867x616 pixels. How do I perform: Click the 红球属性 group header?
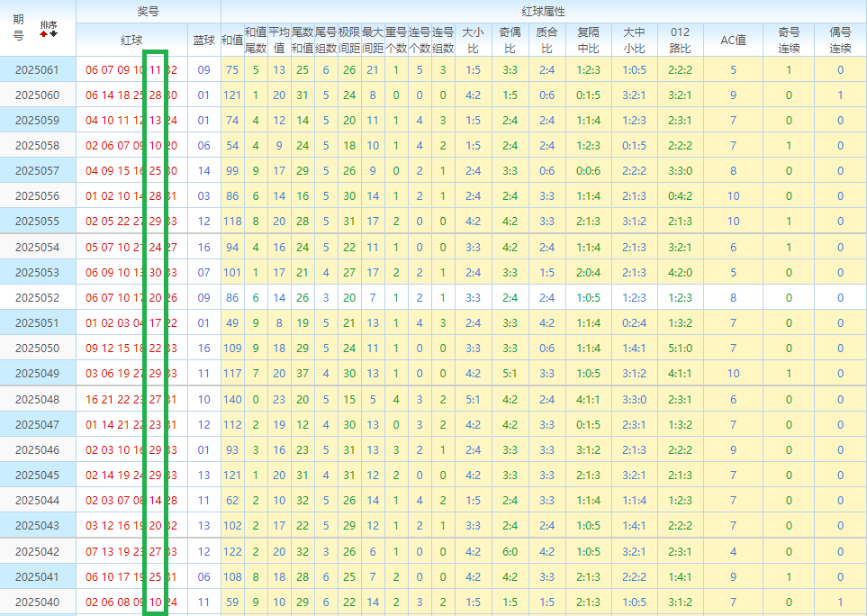tap(543, 11)
